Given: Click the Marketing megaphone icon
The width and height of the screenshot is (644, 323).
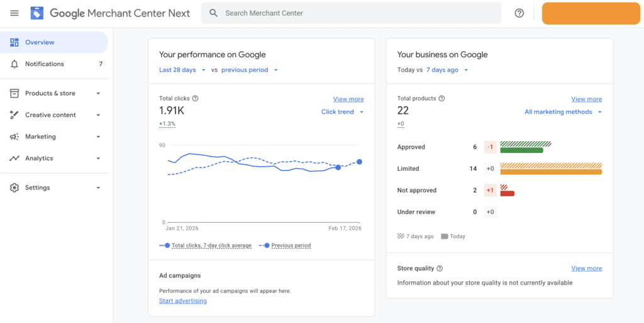Looking at the screenshot, I should pyautogui.click(x=14, y=137).
